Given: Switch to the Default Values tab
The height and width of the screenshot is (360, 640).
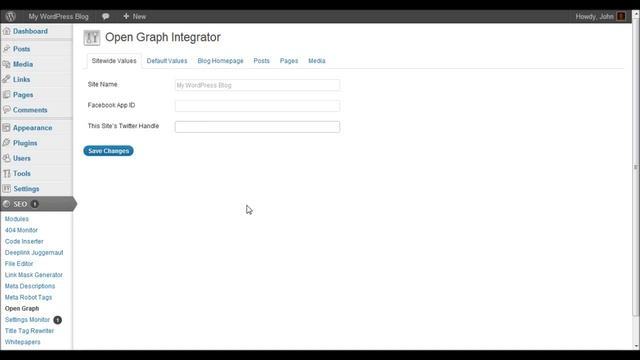Looking at the screenshot, I should 167,61.
